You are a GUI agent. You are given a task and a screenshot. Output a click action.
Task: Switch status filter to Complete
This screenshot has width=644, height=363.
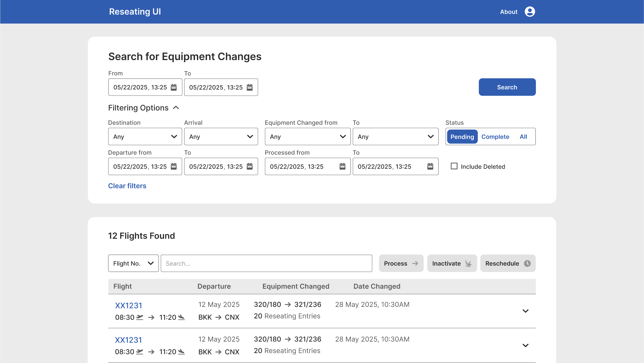click(x=495, y=137)
